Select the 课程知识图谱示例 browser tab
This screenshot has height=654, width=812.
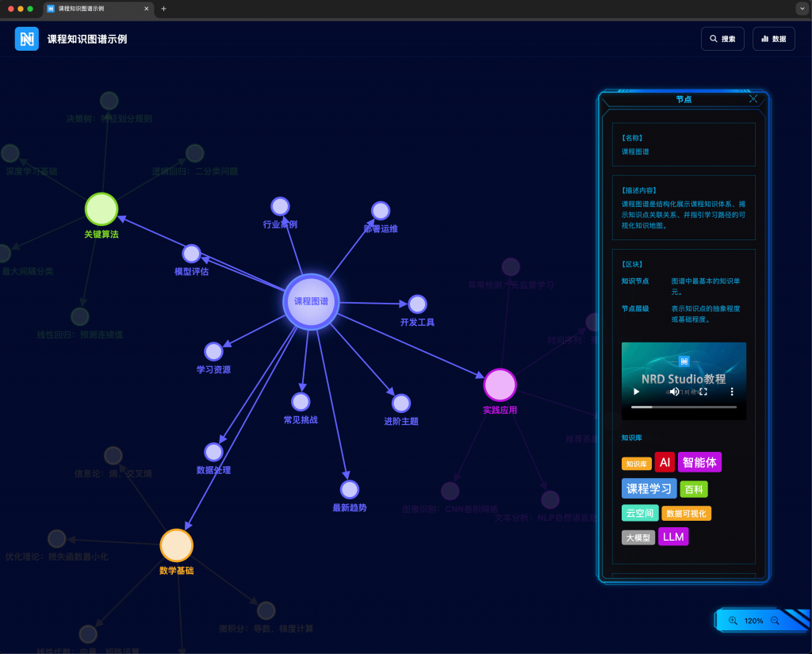[x=98, y=9]
